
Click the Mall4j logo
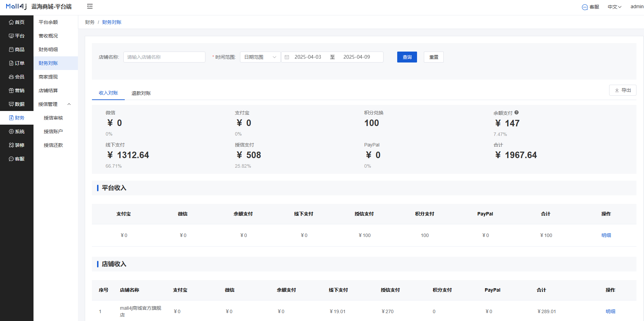16,6
